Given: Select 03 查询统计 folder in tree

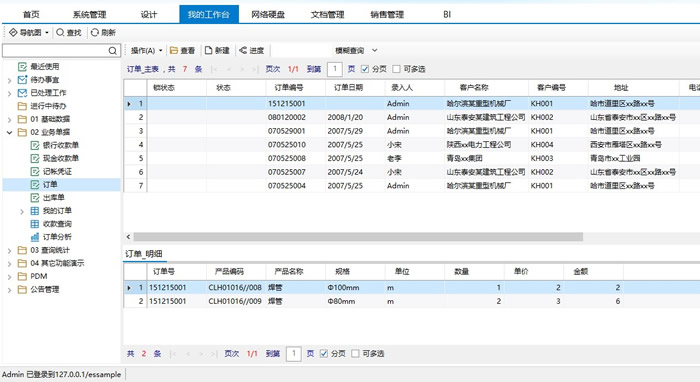Looking at the screenshot, I should tap(50, 250).
